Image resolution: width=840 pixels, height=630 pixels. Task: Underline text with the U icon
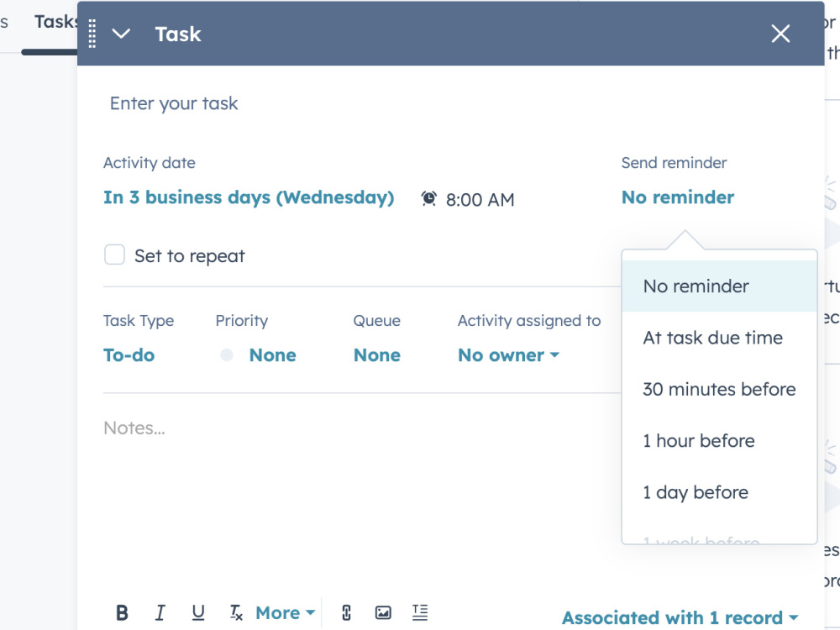coord(198,612)
